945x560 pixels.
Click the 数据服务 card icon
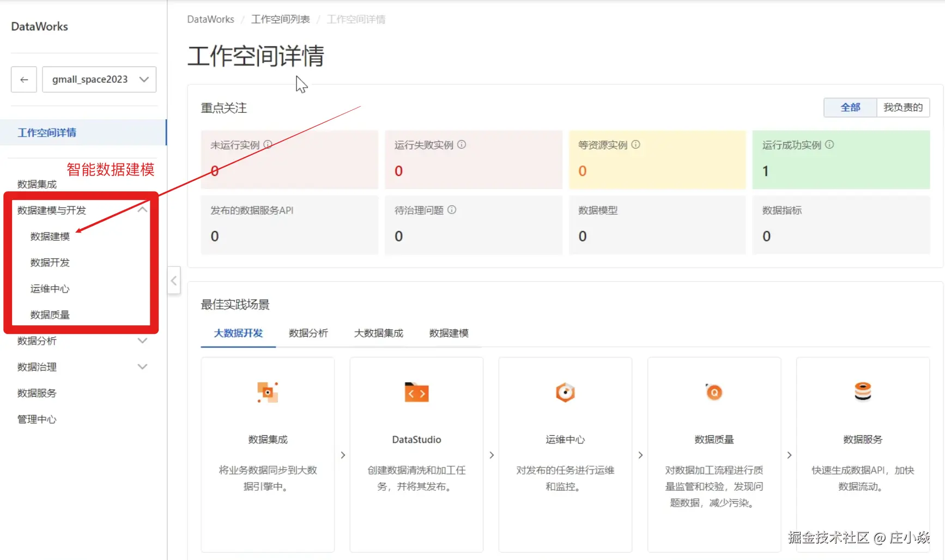[863, 391]
